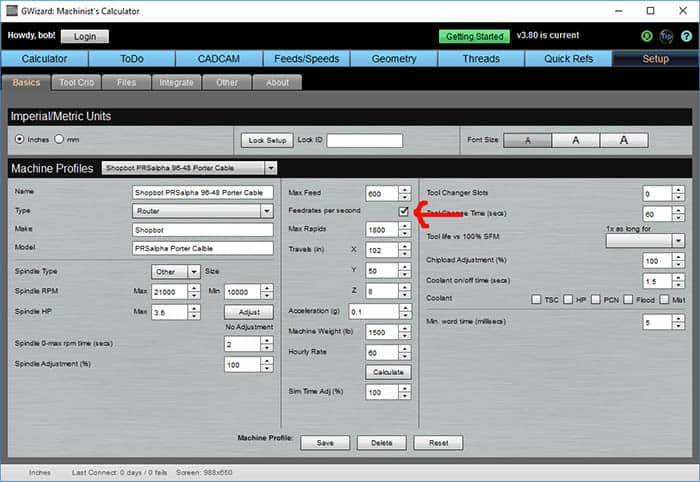
Task: Adjust Travels X stepper
Action: 405,250
